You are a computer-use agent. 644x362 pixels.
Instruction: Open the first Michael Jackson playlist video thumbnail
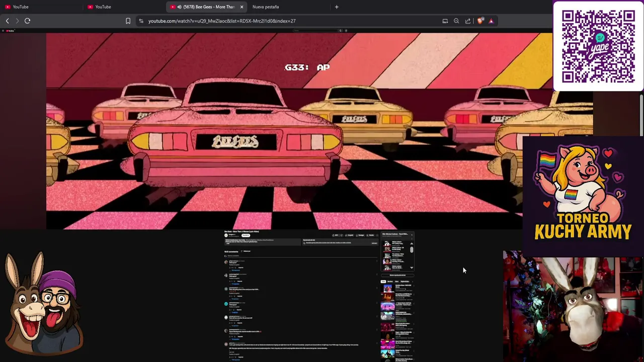point(387,243)
